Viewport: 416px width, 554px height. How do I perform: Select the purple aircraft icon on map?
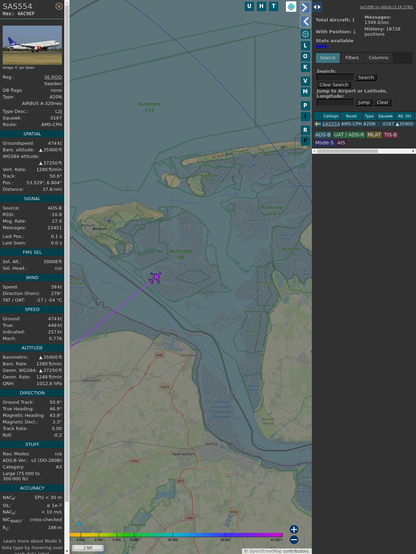pos(155,277)
